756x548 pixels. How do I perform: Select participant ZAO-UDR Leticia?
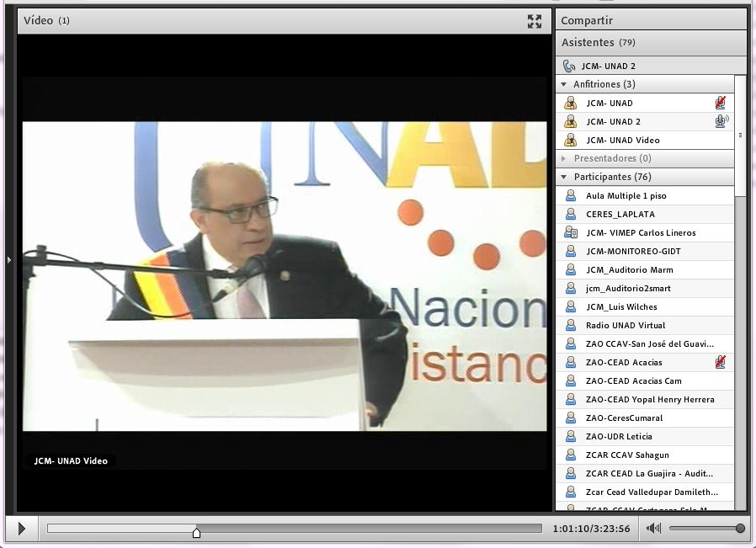(x=645, y=436)
